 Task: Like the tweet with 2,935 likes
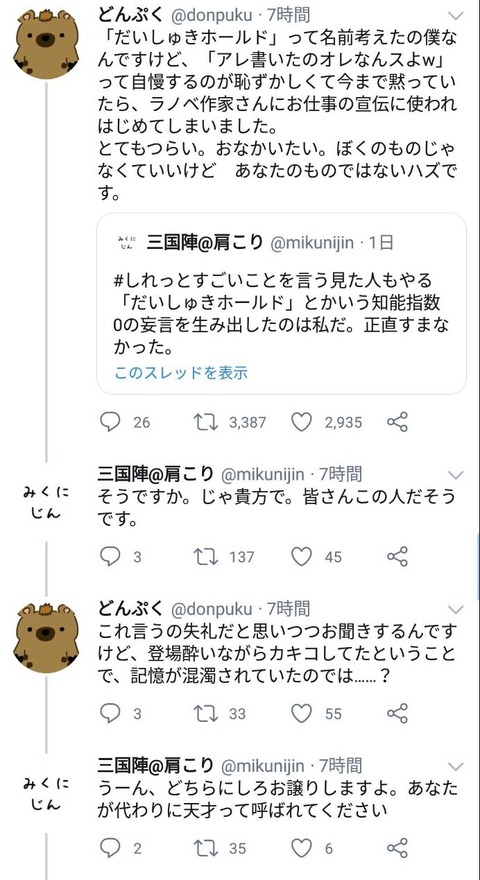point(301,422)
